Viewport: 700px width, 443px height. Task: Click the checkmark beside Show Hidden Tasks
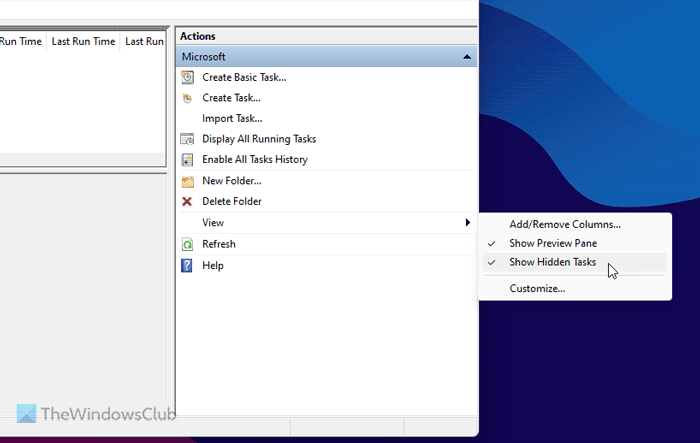492,262
